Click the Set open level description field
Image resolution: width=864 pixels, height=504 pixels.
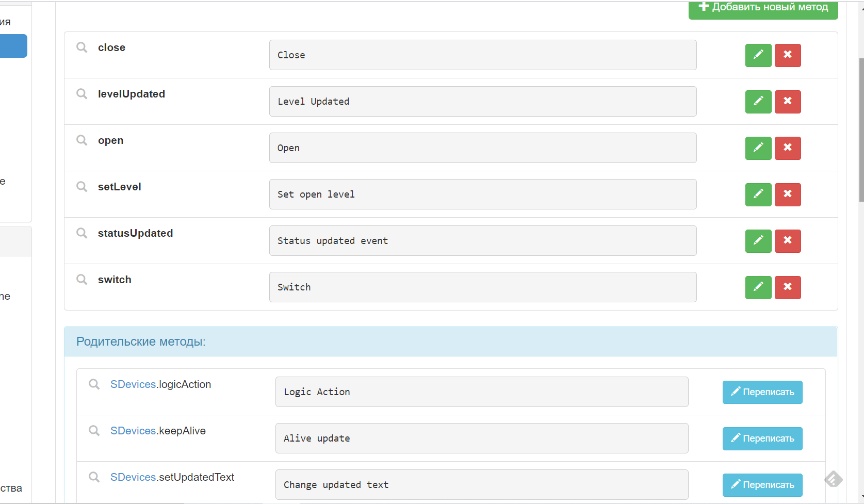coord(482,194)
